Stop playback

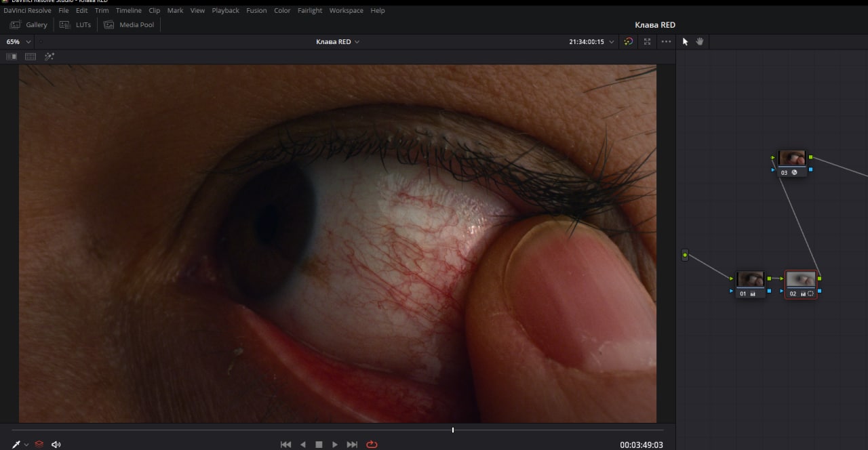pos(319,445)
